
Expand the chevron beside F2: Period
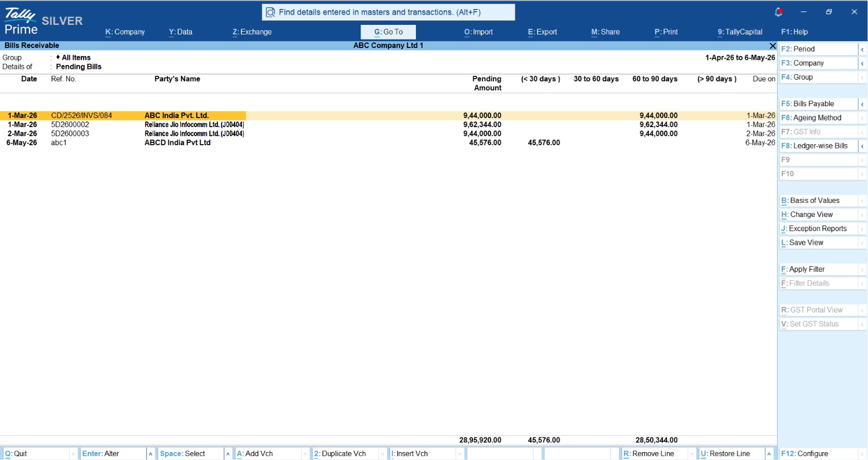point(862,49)
